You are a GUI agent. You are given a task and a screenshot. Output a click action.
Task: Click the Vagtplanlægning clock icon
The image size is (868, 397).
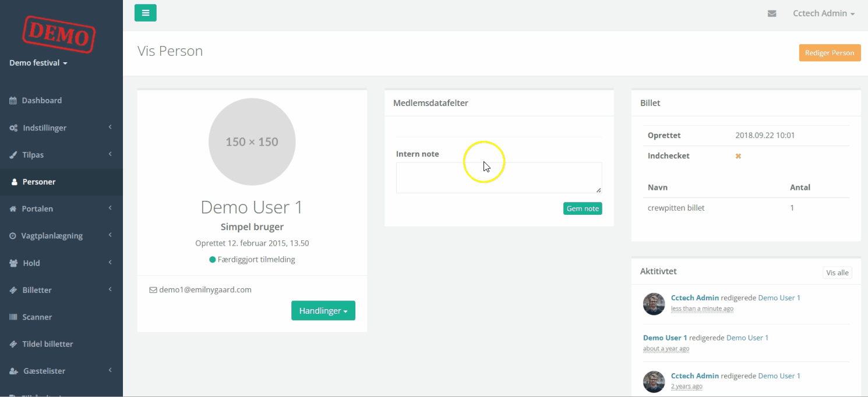tap(13, 236)
